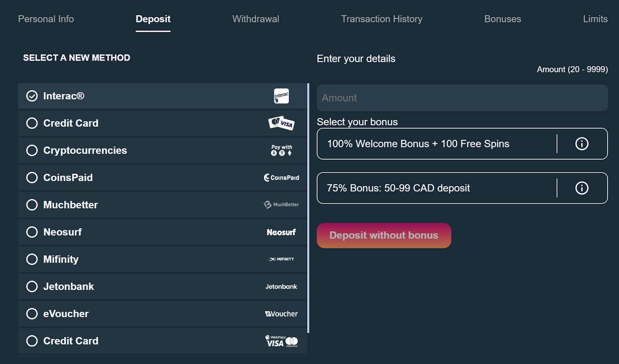
Task: Open the Transaction History tab
Action: 381,19
